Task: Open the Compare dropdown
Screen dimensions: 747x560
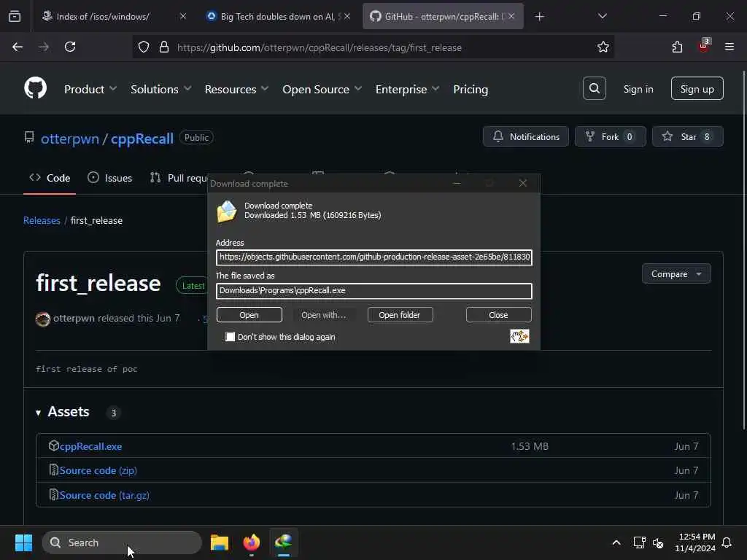Action: pos(676,274)
